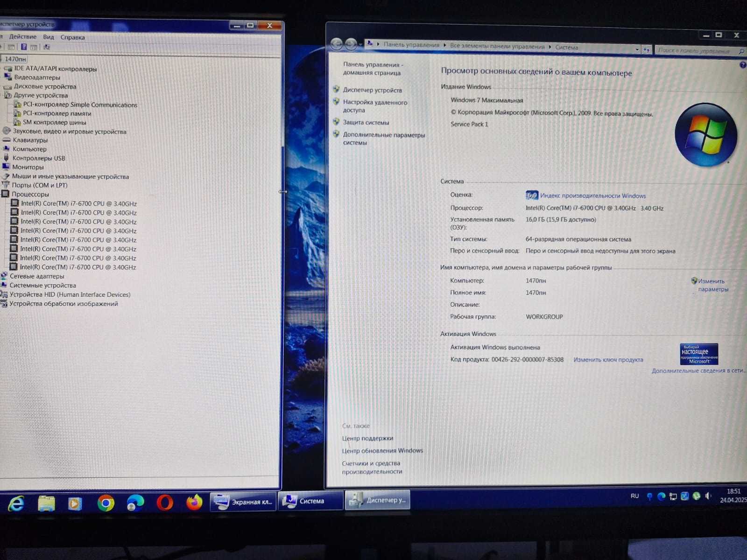Switch to the Система taskbar button
Screen dimensions: 747x560
click(x=310, y=501)
